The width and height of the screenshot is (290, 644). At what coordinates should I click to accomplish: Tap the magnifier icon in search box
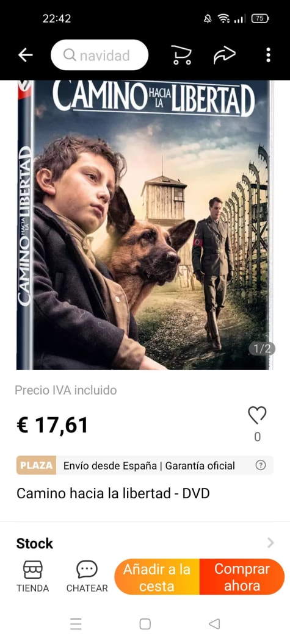[70, 55]
